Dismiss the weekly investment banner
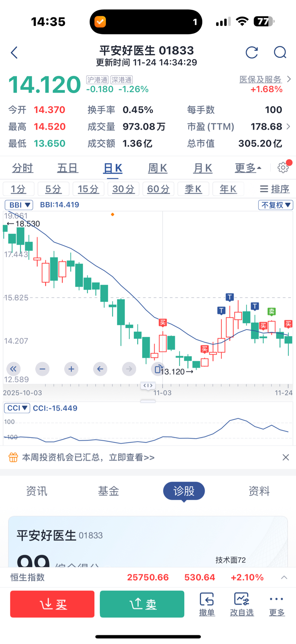Viewport: 296px width, 644px height. tap(286, 457)
